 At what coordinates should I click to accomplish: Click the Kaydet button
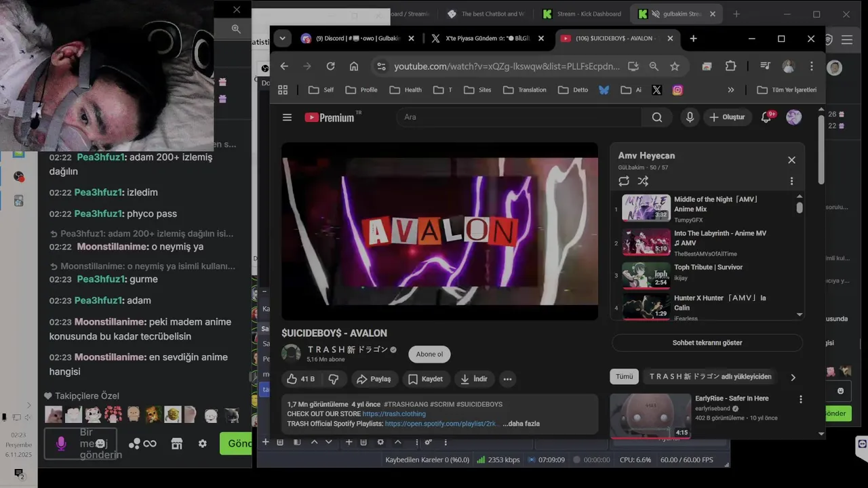click(426, 379)
